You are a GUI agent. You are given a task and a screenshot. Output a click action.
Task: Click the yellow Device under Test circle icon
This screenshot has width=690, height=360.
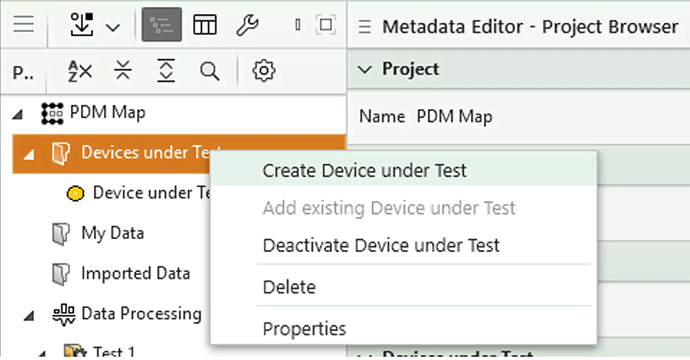[x=75, y=194]
